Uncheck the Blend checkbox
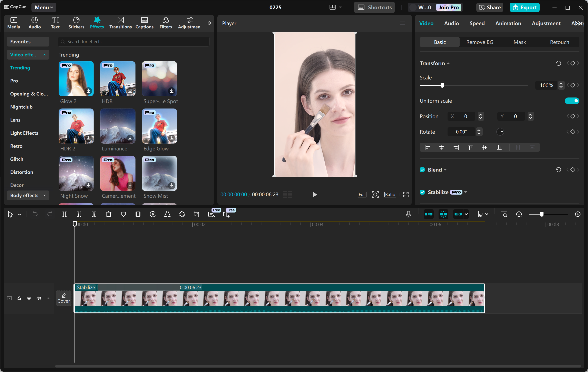 tap(422, 169)
